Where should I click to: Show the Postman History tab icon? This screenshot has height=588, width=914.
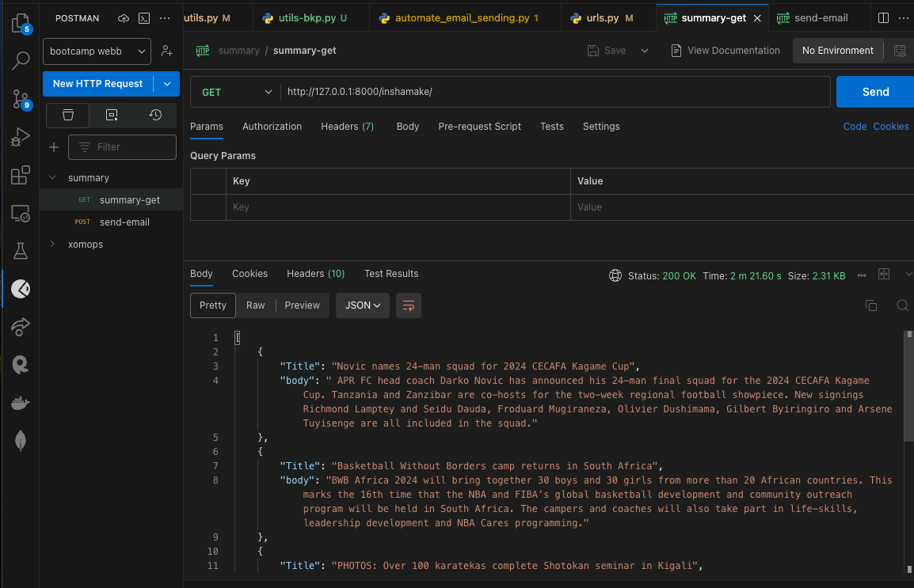[x=155, y=116]
